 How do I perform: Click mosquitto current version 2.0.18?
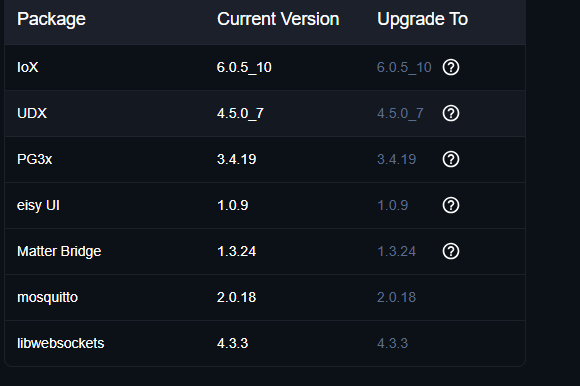tap(236, 297)
